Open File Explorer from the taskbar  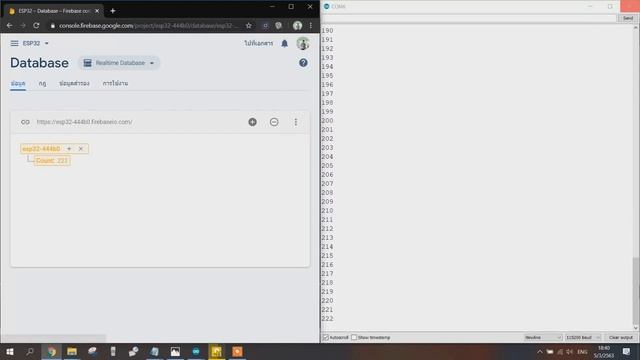tap(72, 351)
